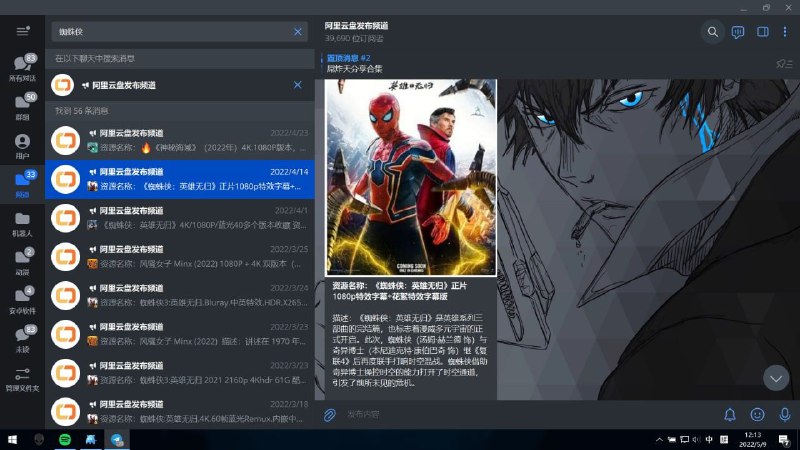Viewport: 800px width, 450px height.
Task: Search within the channel using magnifier icon
Action: click(x=713, y=32)
